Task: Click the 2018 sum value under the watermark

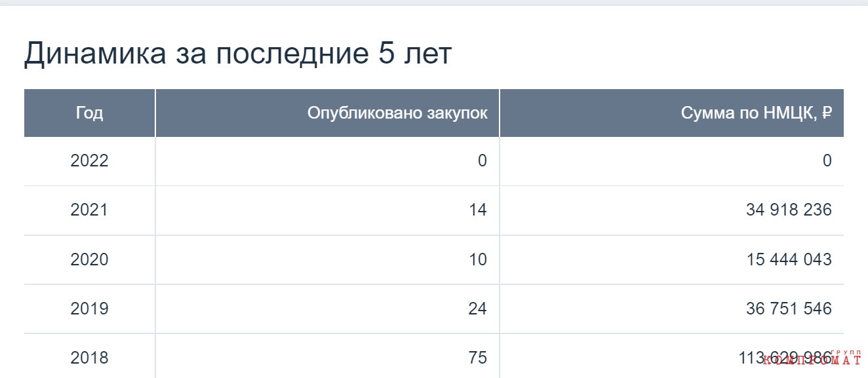Action: point(785,358)
